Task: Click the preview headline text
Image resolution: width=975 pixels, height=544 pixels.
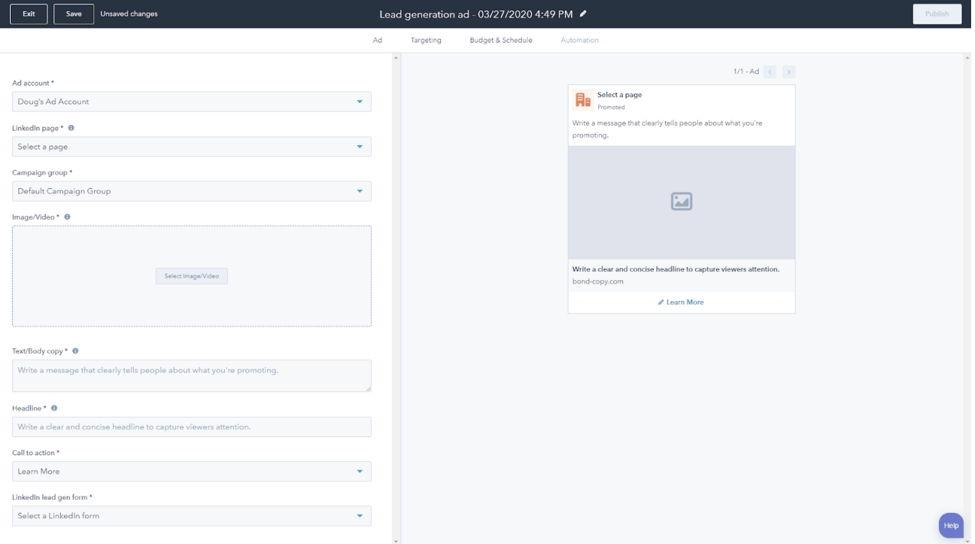Action: 675,269
